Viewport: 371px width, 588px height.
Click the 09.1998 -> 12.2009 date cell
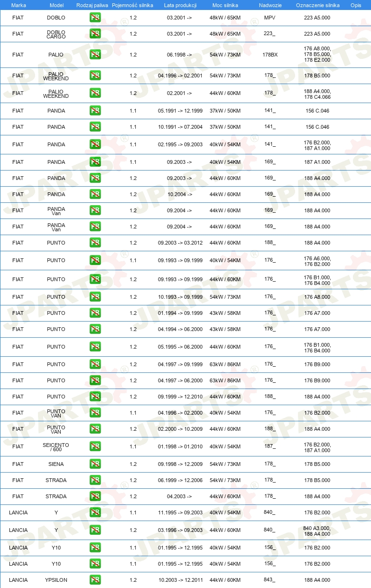click(x=180, y=464)
